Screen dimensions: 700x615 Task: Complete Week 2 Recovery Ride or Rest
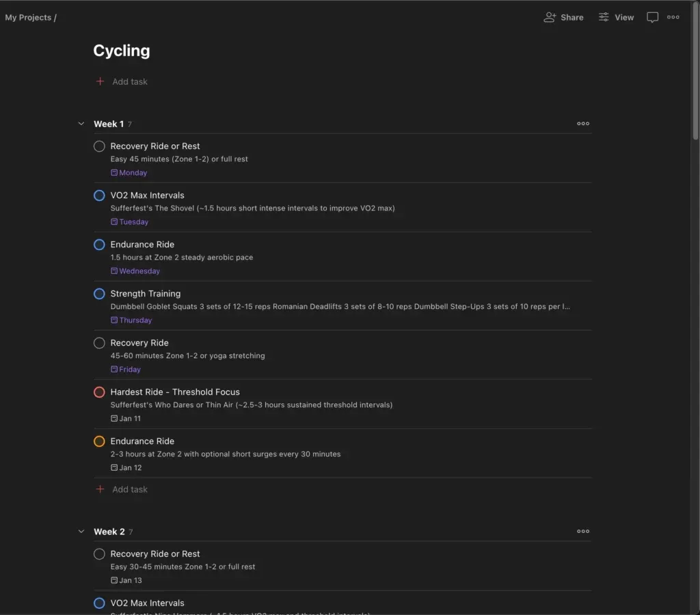click(99, 554)
